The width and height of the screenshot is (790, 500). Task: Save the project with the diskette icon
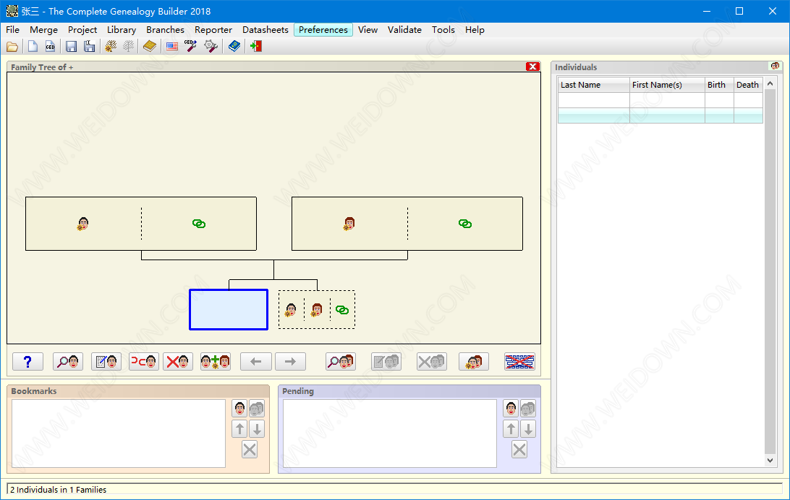tap(72, 46)
